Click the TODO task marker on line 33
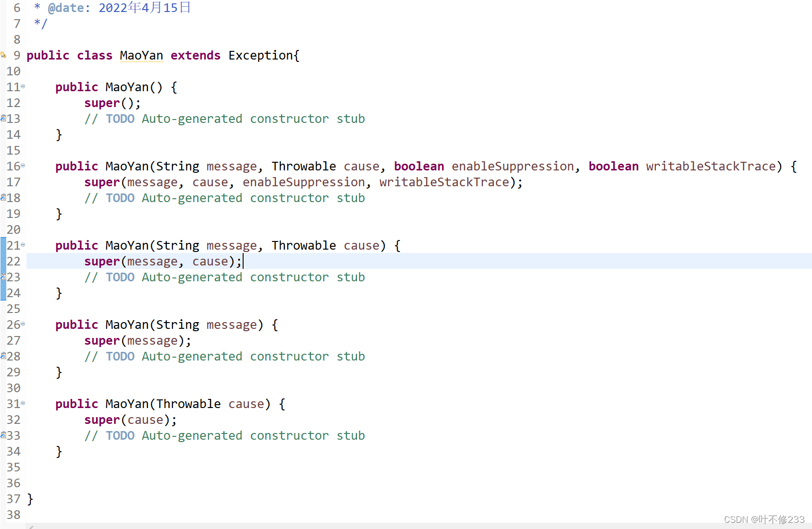Screen dimensions: 812x529 (3, 435)
